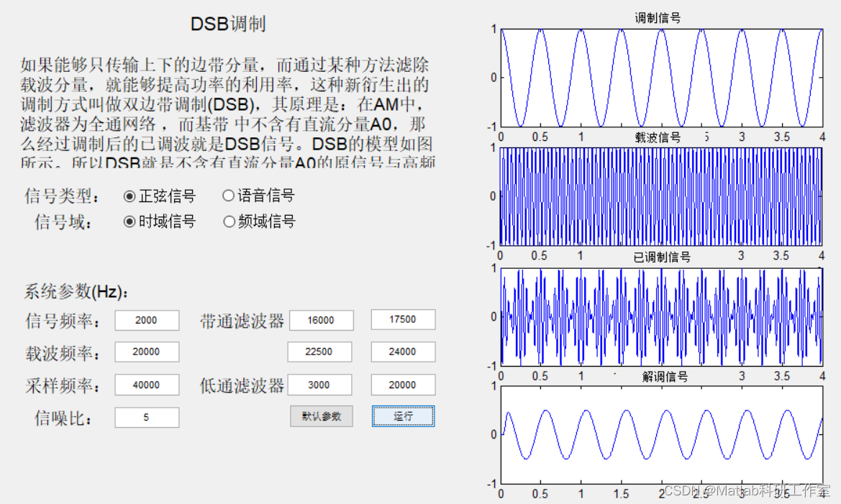Click the 带通滤波器 field showing 24000
This screenshot has height=504, width=841.
tap(402, 352)
